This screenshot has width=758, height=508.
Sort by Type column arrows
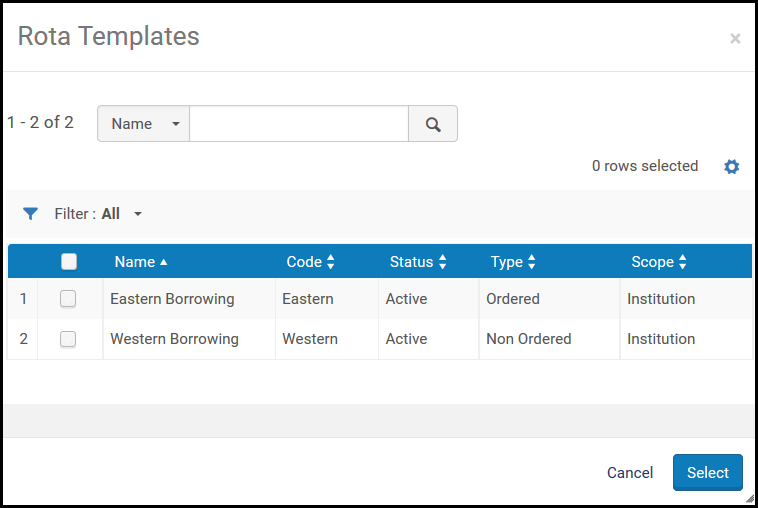click(x=531, y=262)
